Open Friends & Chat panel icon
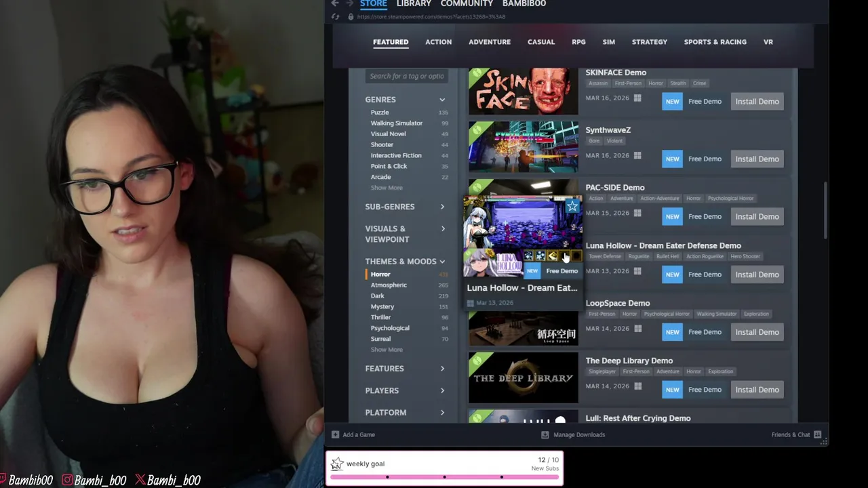868x488 pixels. pyautogui.click(x=817, y=434)
